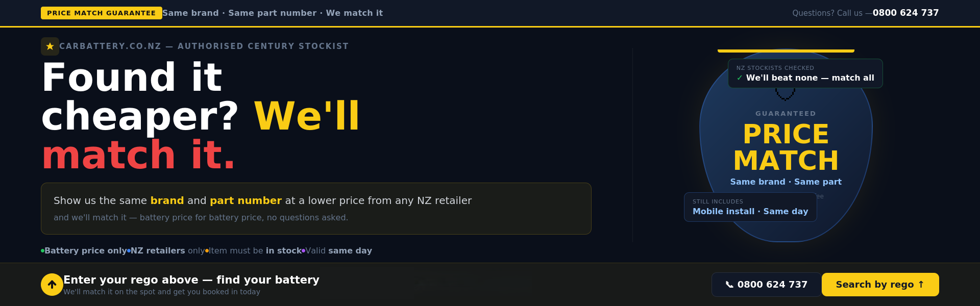Click the "Enter your rego above" heading
The height and width of the screenshot is (306, 980).
pos(191,280)
